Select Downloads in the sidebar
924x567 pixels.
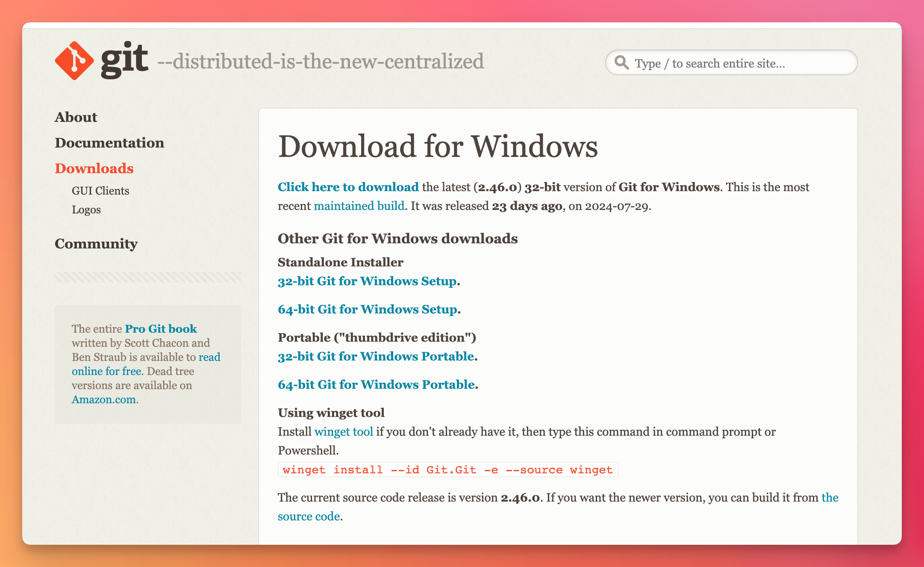click(94, 168)
